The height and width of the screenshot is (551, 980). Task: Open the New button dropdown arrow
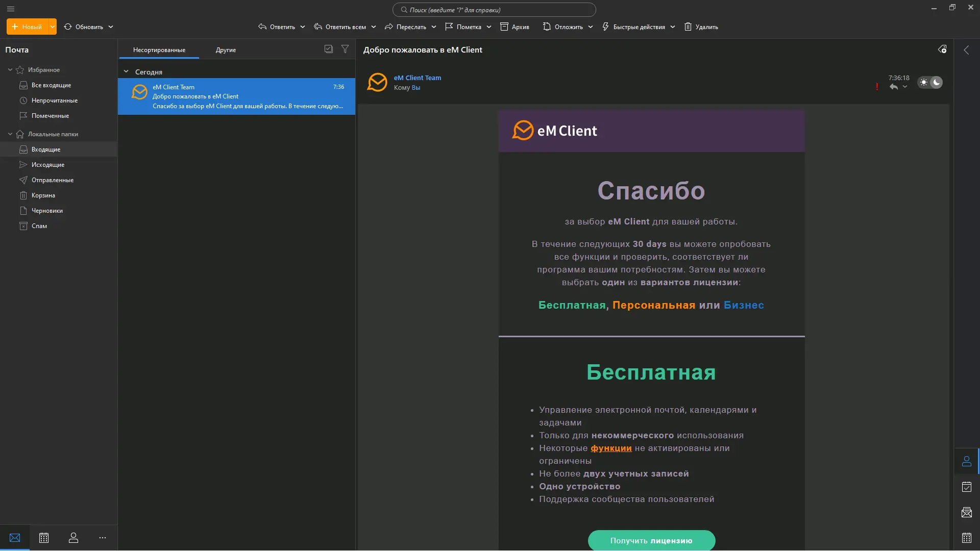pyautogui.click(x=52, y=27)
